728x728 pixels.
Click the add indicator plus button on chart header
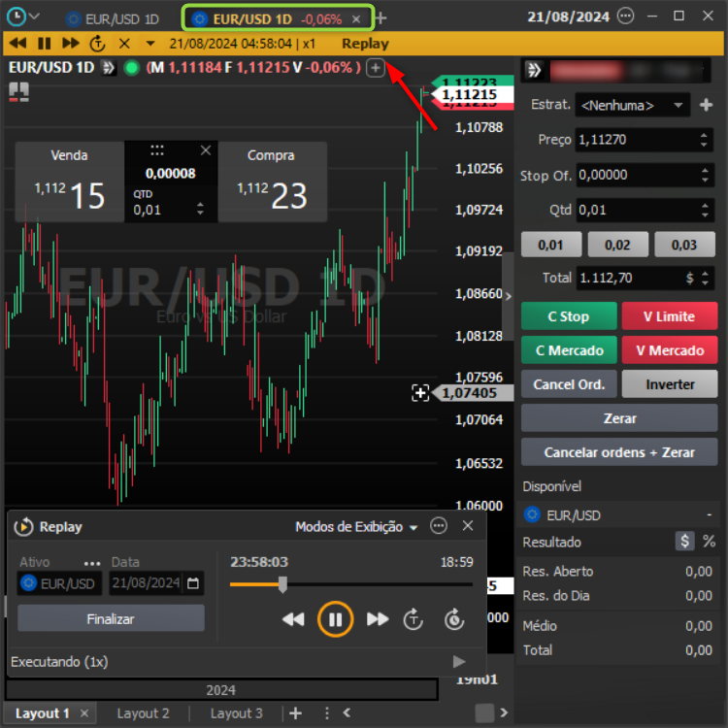376,68
